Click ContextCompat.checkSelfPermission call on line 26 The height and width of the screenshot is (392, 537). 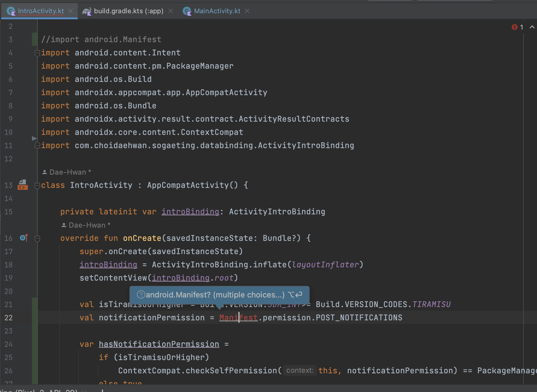(x=197, y=371)
